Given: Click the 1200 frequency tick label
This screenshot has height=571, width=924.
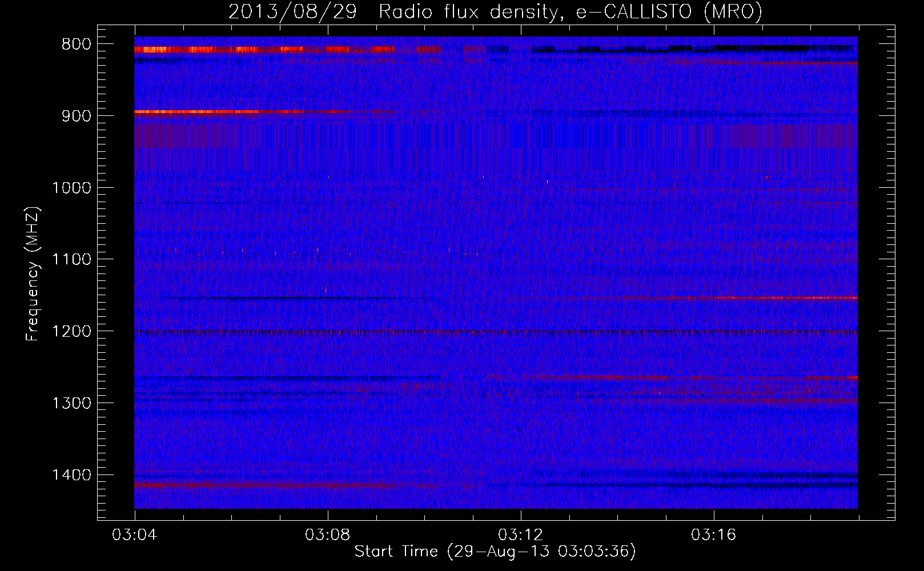Looking at the screenshot, I should [x=71, y=332].
